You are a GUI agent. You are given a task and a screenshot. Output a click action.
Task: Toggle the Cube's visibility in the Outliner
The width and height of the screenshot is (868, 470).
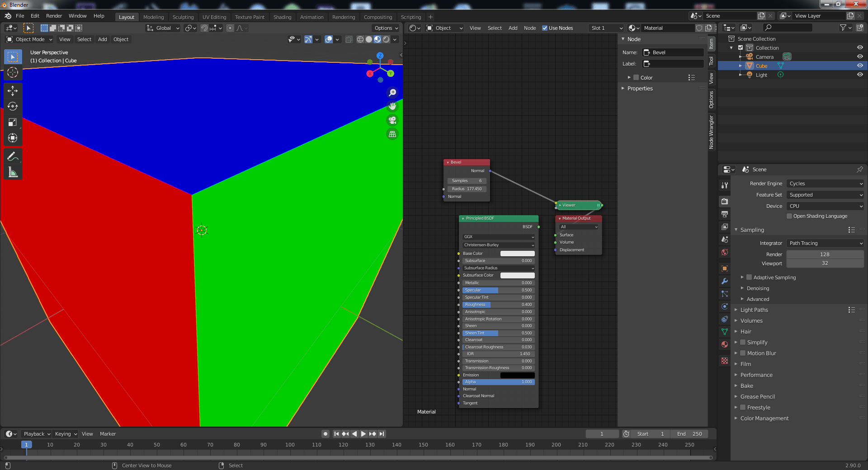[860, 66]
